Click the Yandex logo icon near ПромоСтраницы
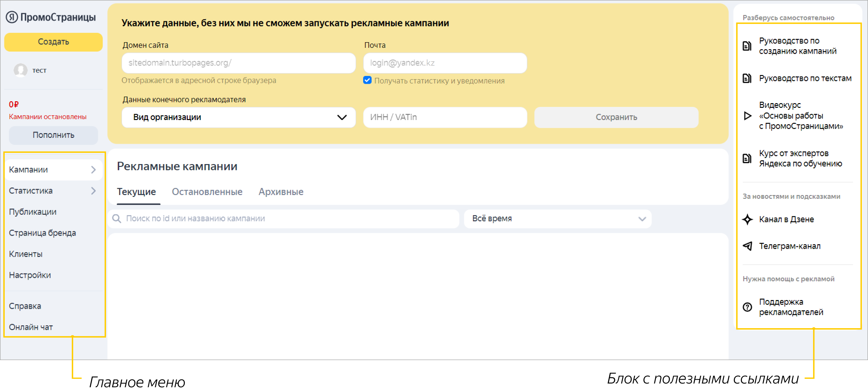This screenshot has height=391, width=868. [x=12, y=17]
